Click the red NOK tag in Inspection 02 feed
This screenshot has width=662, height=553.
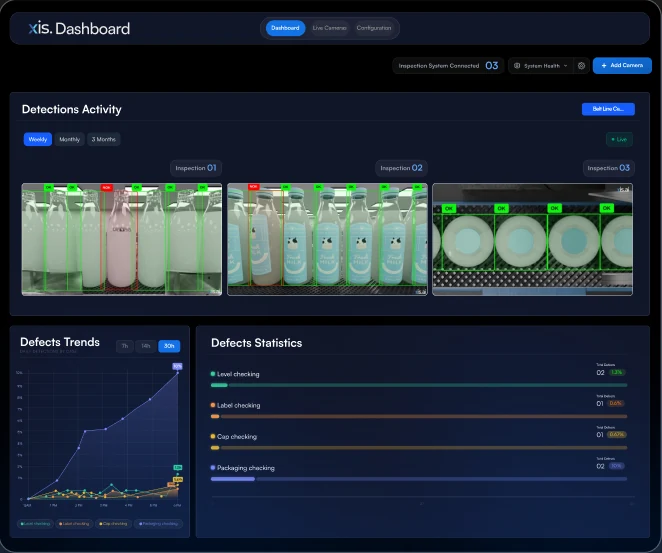tap(253, 187)
